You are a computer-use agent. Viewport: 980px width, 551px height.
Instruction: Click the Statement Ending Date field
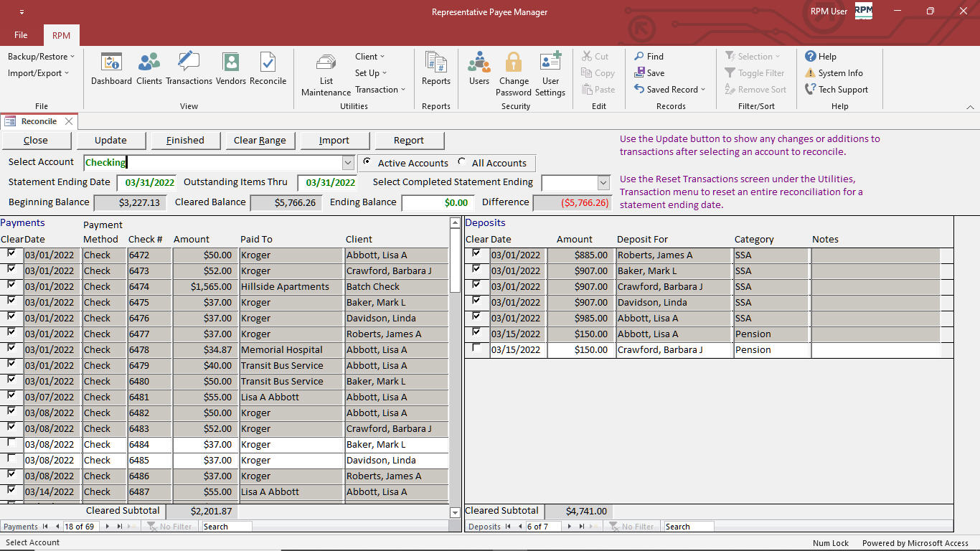click(146, 183)
